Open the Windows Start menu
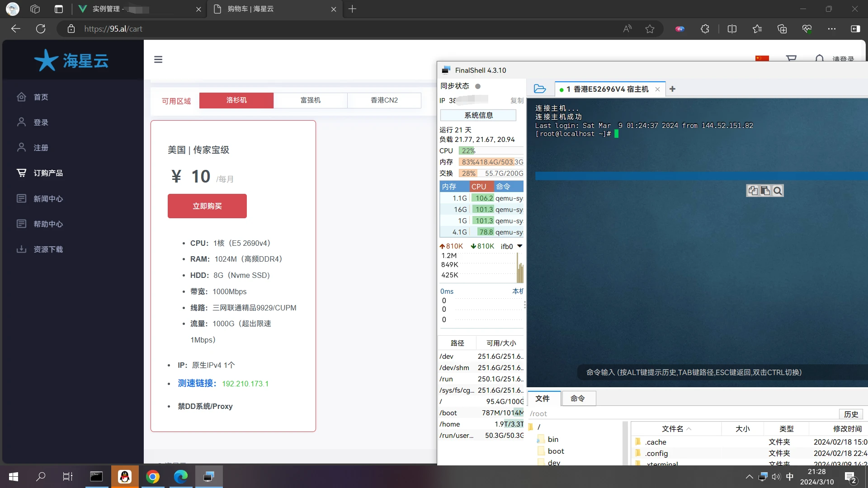Screen dimensions: 868x488 pos(14,477)
